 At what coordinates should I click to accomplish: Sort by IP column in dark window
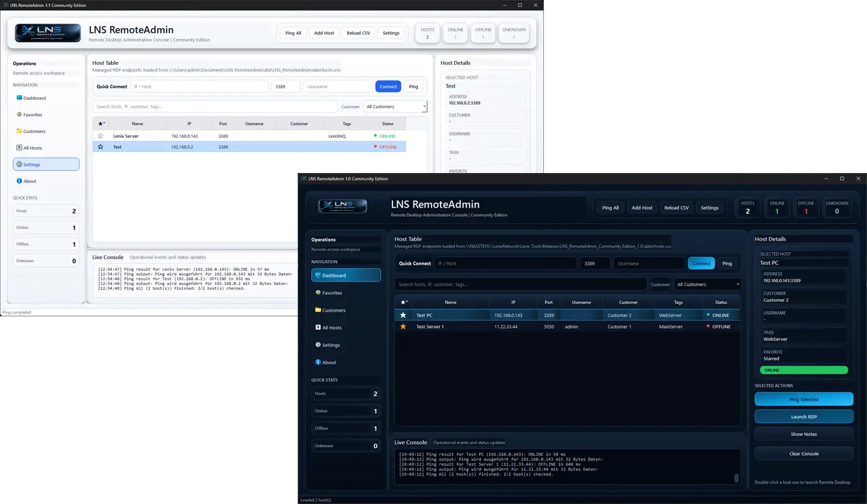click(x=514, y=302)
